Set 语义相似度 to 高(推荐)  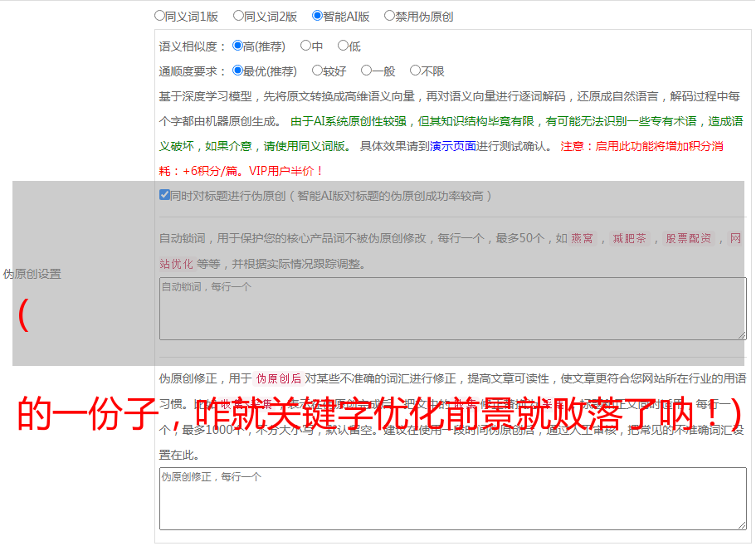[x=237, y=46]
